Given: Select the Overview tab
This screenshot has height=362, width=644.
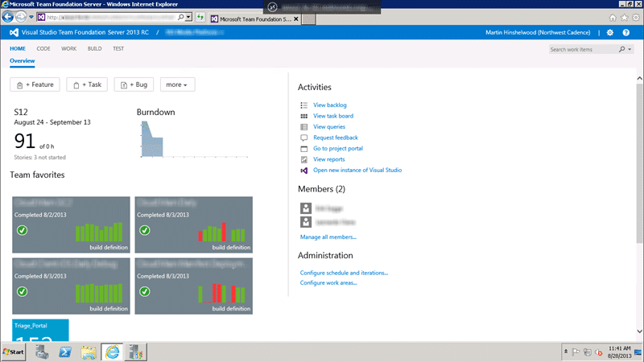Looking at the screenshot, I should pos(23,61).
